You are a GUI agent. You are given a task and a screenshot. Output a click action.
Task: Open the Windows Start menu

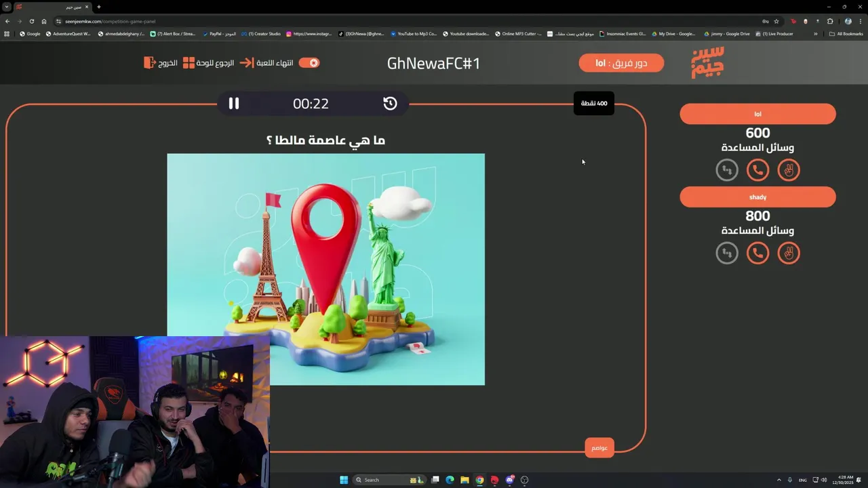[x=344, y=480]
